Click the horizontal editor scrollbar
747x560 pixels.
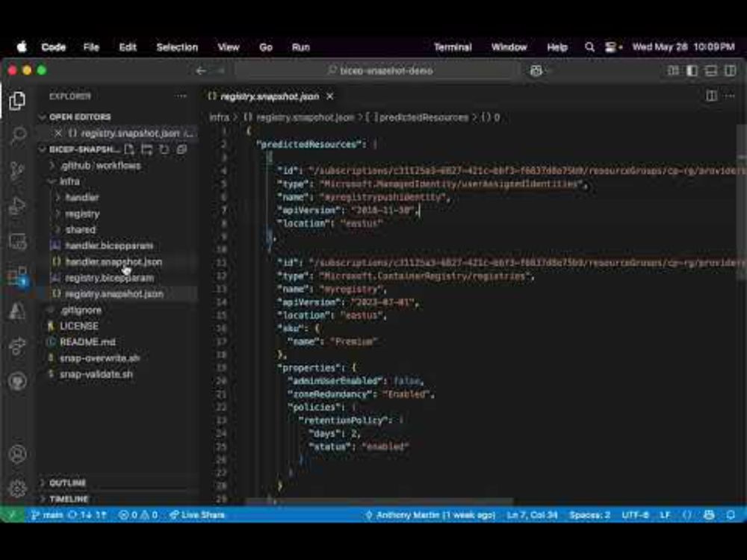coord(379,502)
